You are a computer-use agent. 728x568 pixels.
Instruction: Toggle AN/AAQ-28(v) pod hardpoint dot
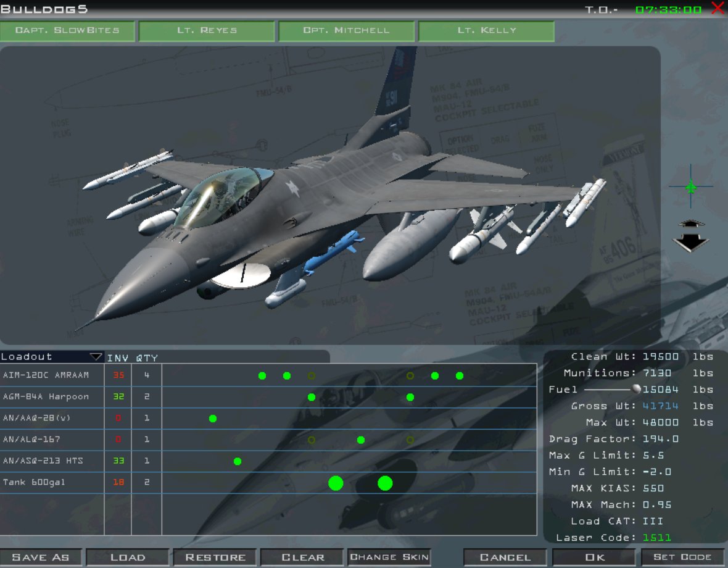(213, 419)
